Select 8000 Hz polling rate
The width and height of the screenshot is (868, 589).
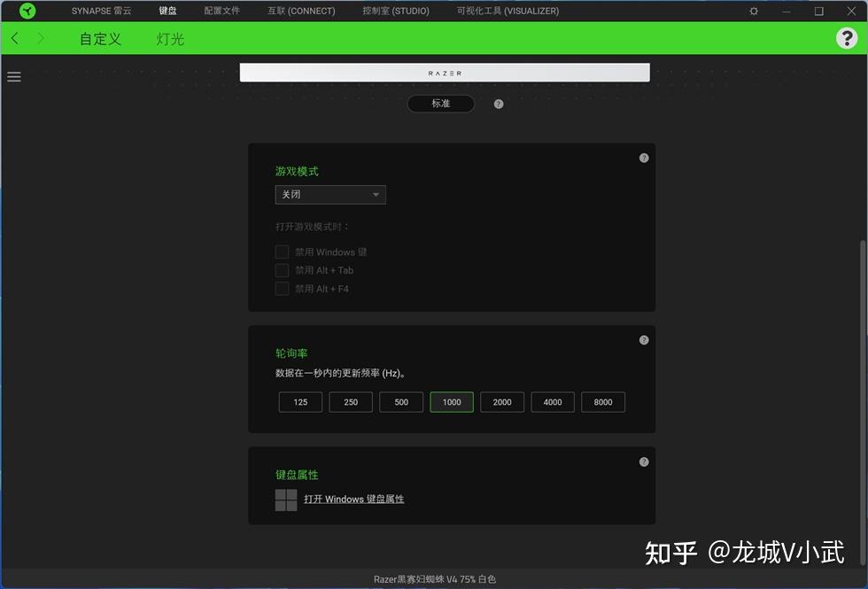[x=603, y=402]
